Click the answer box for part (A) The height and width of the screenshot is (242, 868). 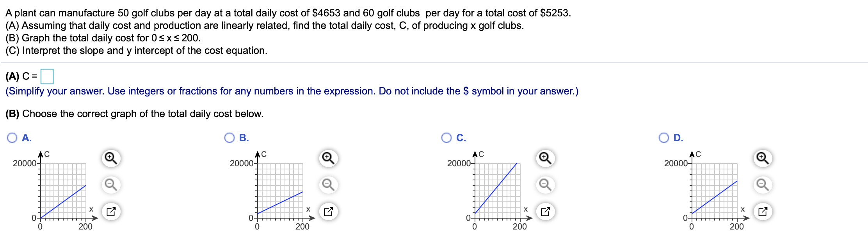click(x=48, y=77)
